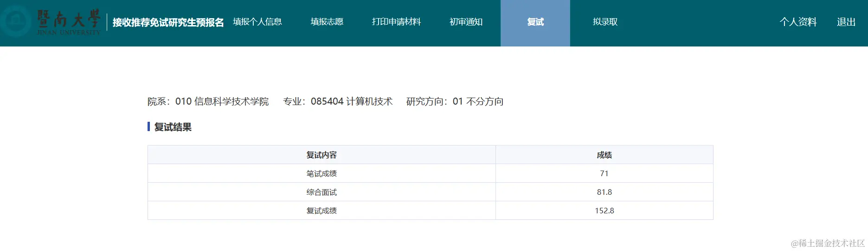The width and height of the screenshot is (868, 251).
Task: Click the 复试结果 section heading
Action: pos(173,127)
